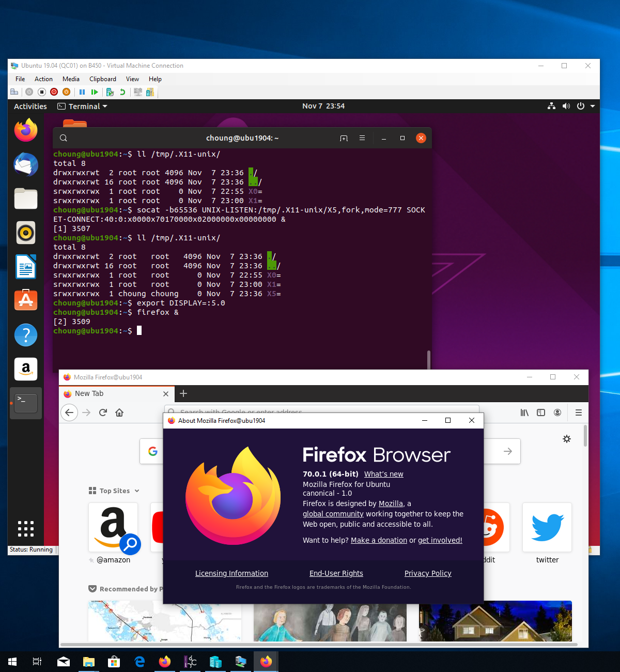This screenshot has width=620, height=672.
Task: Toggle the Firefox sidebars button
Action: tap(541, 413)
